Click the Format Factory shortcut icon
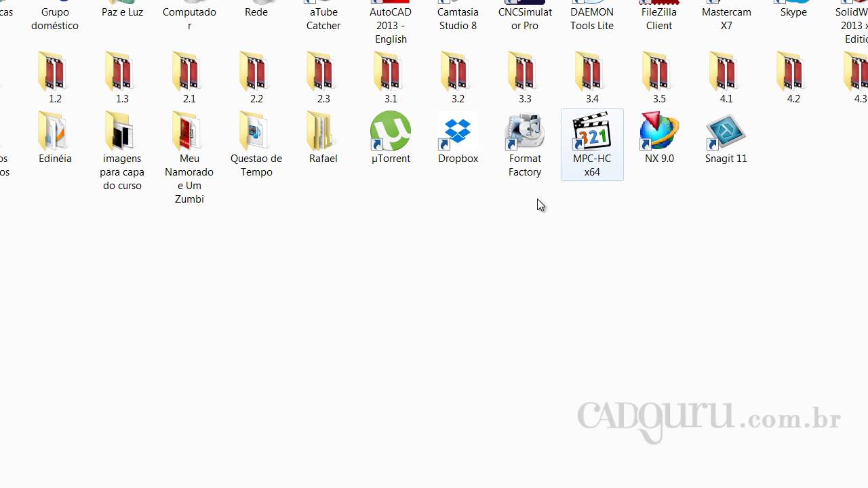 click(x=525, y=131)
